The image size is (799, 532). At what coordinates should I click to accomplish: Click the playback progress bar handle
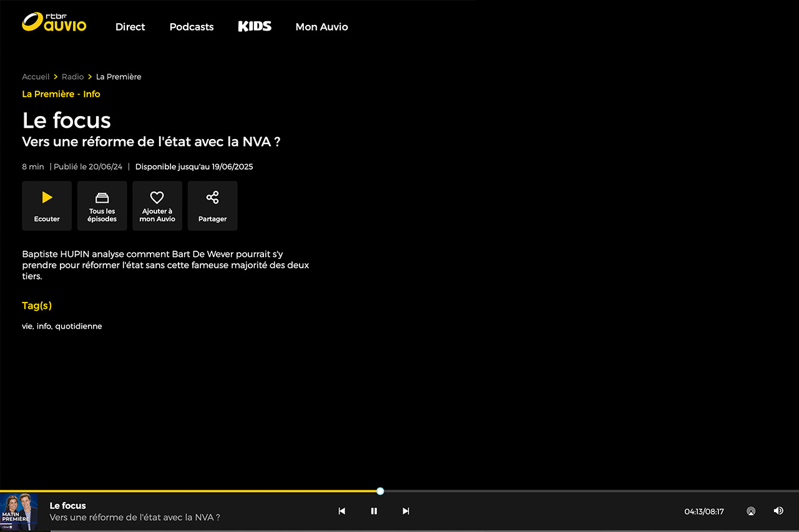[x=380, y=491]
